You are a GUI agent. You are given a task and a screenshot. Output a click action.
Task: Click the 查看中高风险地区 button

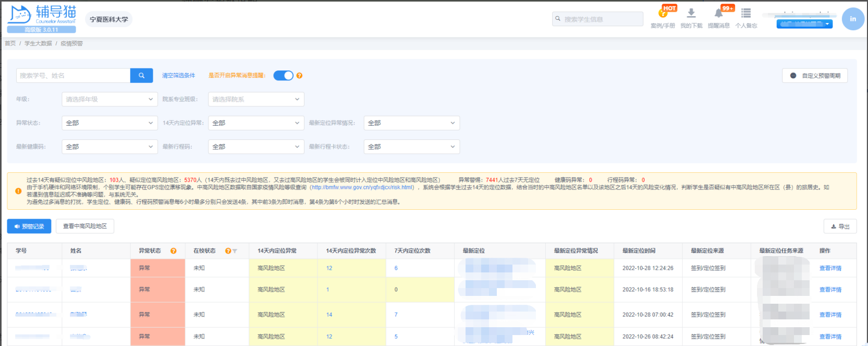click(x=85, y=226)
